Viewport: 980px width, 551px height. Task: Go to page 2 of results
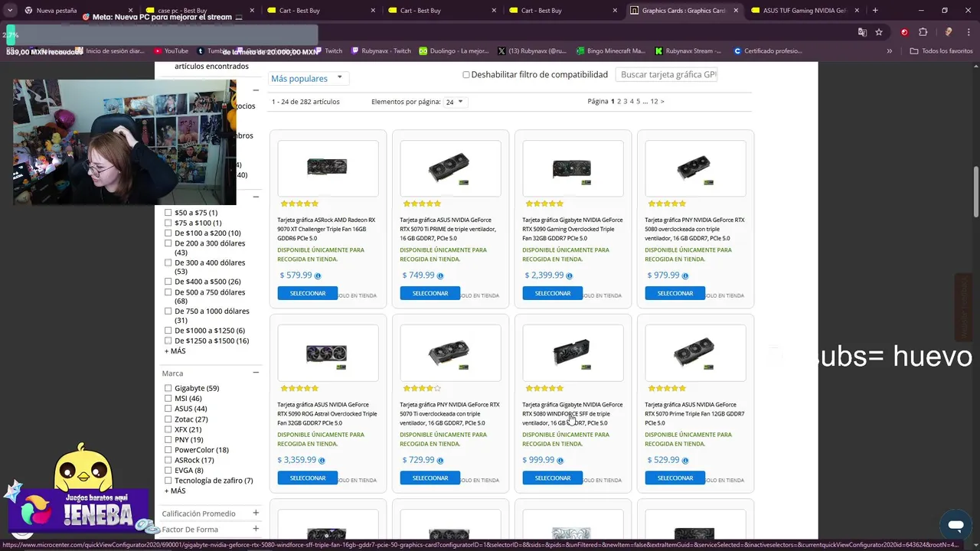pyautogui.click(x=619, y=101)
